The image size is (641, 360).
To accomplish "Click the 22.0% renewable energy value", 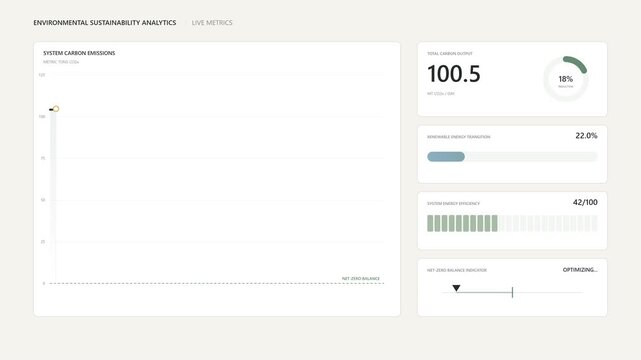I will (x=586, y=136).
